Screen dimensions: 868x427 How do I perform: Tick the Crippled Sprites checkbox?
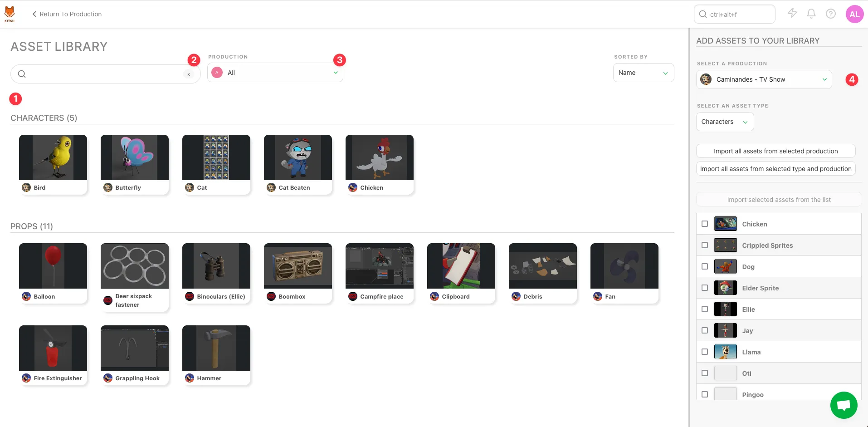[705, 245]
